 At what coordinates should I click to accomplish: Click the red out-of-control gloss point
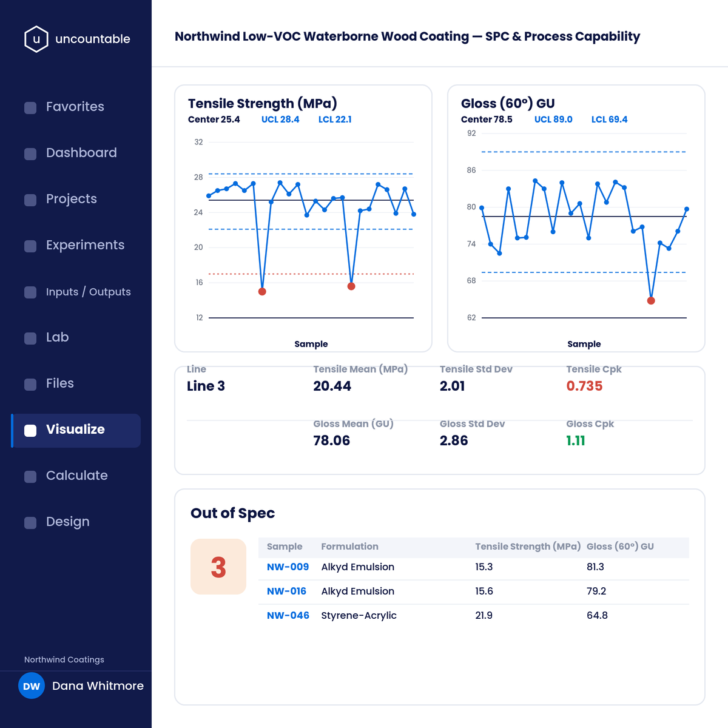651,301
